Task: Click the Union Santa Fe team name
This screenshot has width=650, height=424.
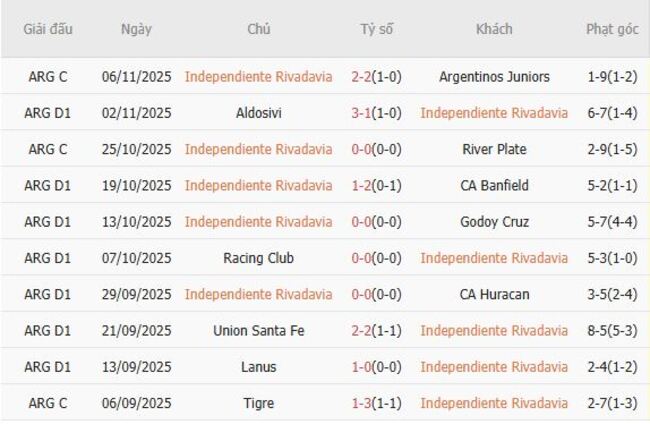Action: pyautogui.click(x=258, y=330)
